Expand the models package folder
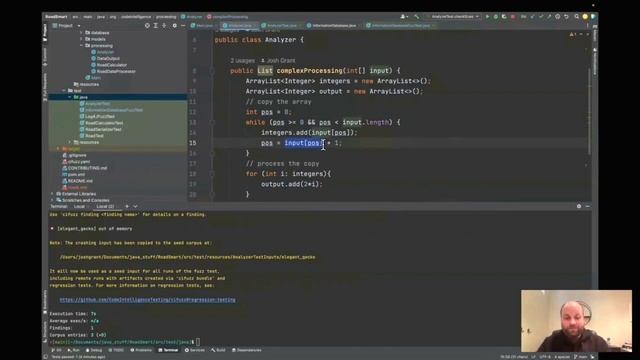 [x=82, y=39]
